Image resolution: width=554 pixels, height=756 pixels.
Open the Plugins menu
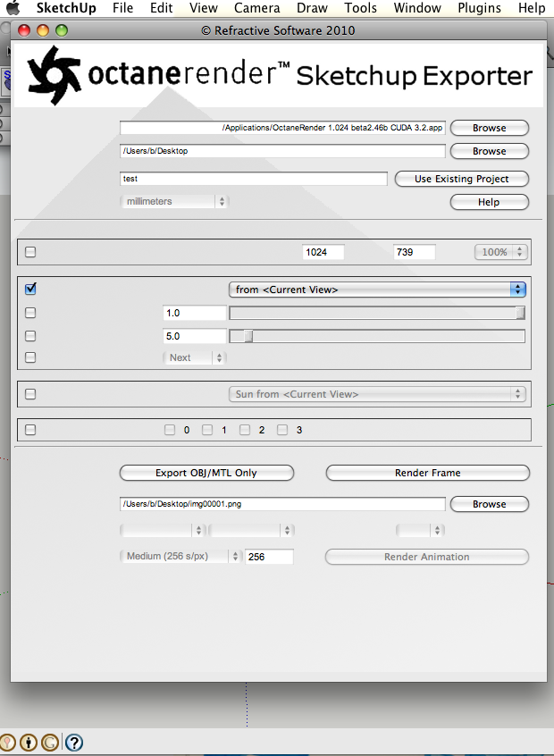[x=479, y=8]
